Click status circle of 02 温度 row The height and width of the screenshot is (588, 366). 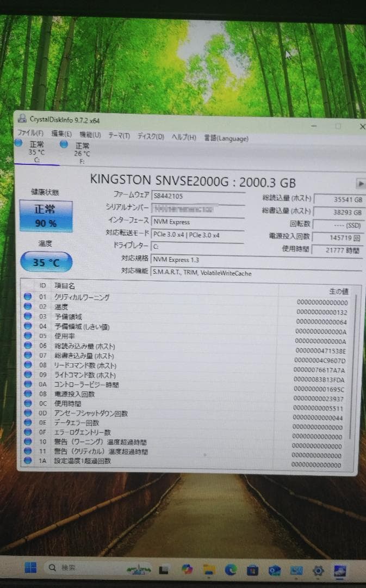(27, 306)
